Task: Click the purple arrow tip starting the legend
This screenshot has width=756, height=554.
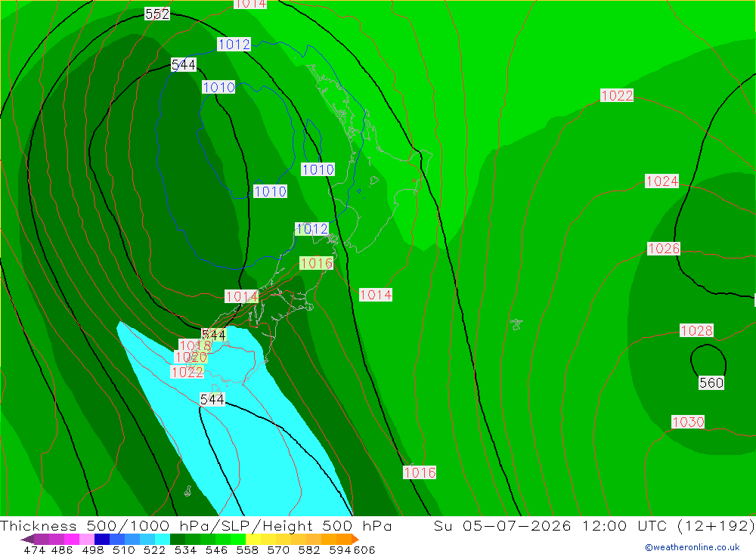Action: pos(27,539)
